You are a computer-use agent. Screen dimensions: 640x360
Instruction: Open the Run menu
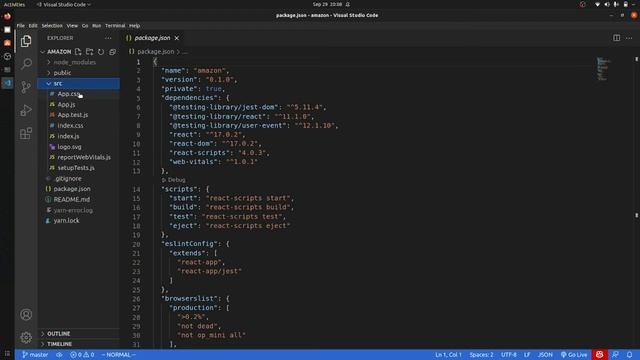(x=96, y=26)
